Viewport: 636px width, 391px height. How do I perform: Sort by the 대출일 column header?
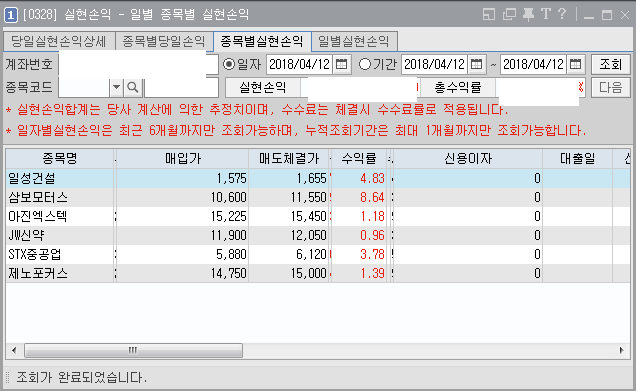(578, 159)
